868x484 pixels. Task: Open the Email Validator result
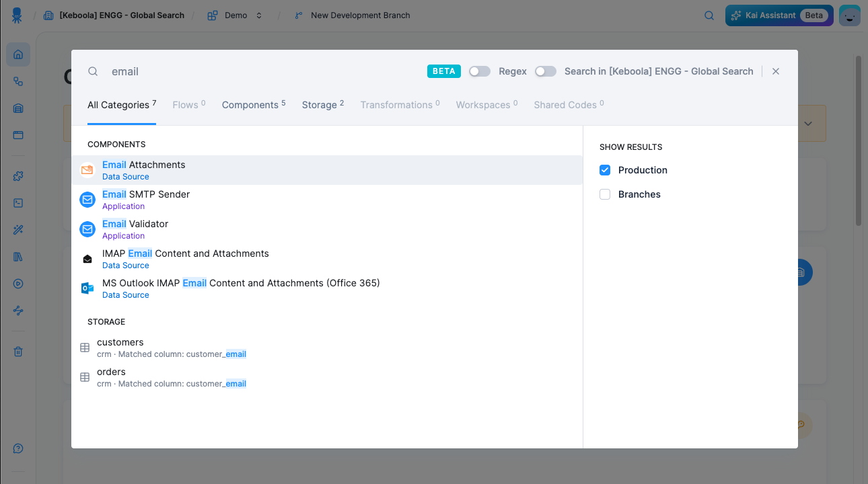327,229
